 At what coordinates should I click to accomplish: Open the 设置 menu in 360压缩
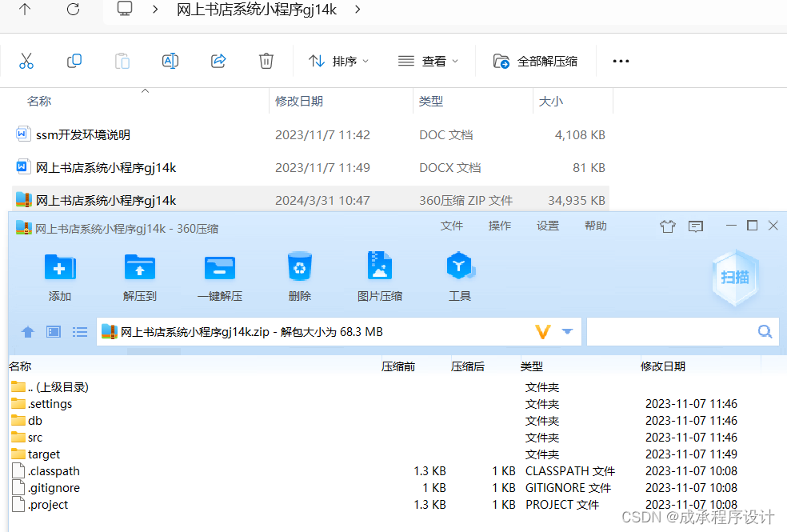click(548, 226)
